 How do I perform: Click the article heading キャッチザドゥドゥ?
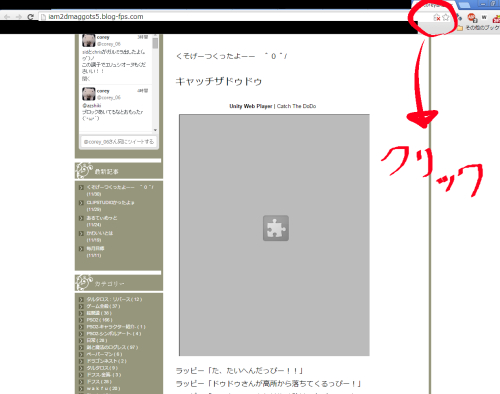[219, 81]
